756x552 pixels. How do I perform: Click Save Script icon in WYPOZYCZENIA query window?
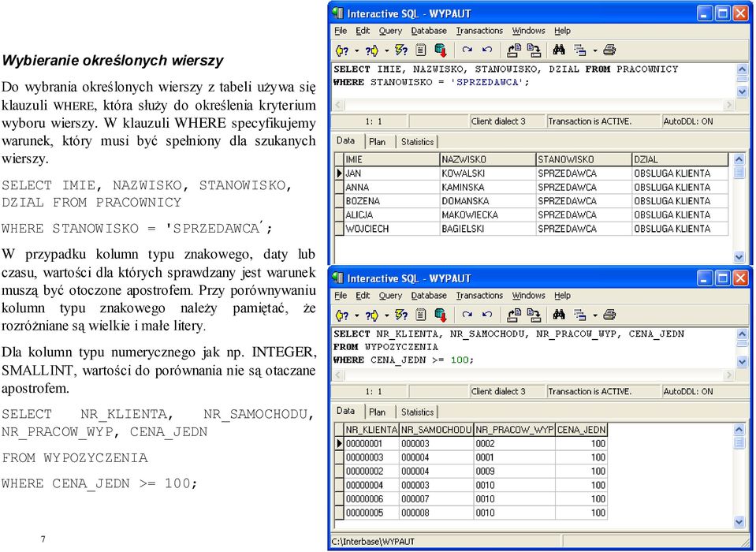click(534, 315)
